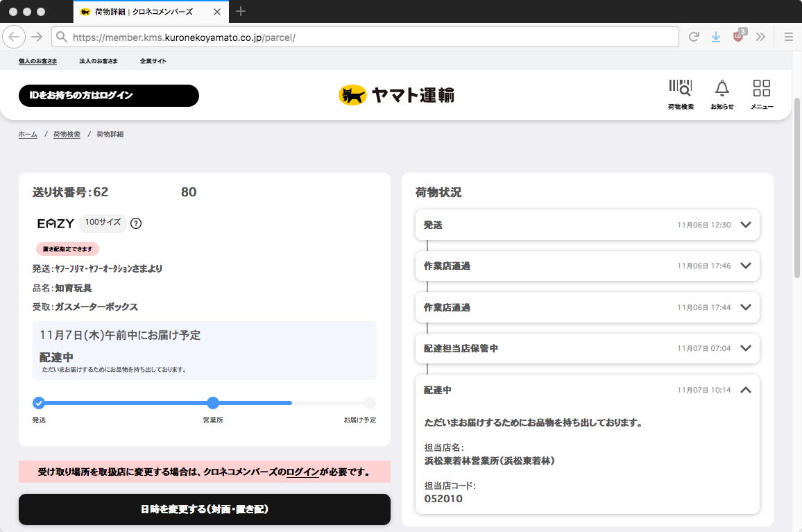Close the 荷物詳細 browser tab
The image size is (802, 532).
[217, 12]
